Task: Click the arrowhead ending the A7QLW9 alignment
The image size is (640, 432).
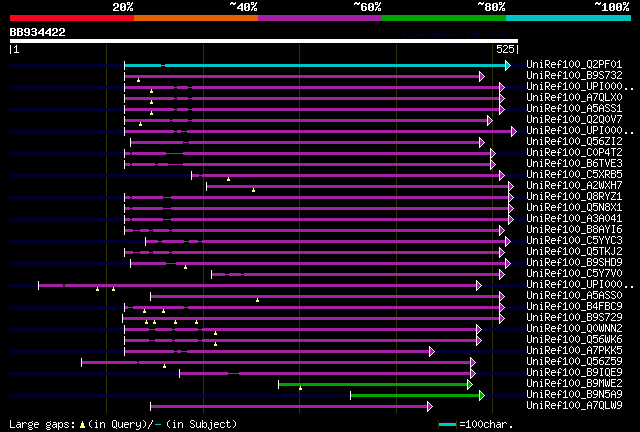Action: [430, 407]
